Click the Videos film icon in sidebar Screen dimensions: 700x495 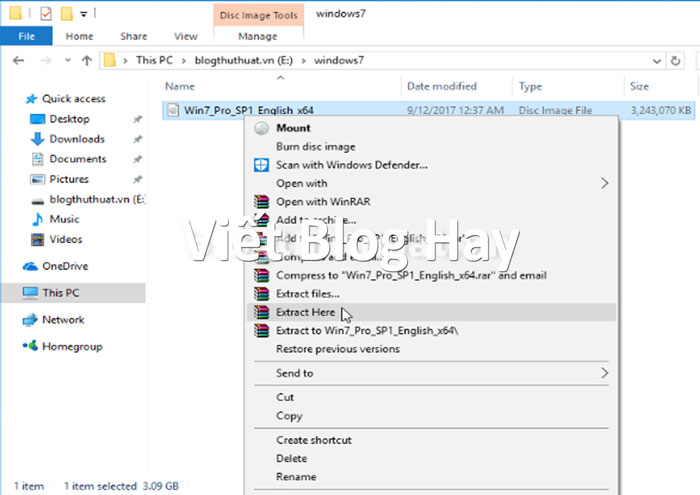tap(38, 239)
